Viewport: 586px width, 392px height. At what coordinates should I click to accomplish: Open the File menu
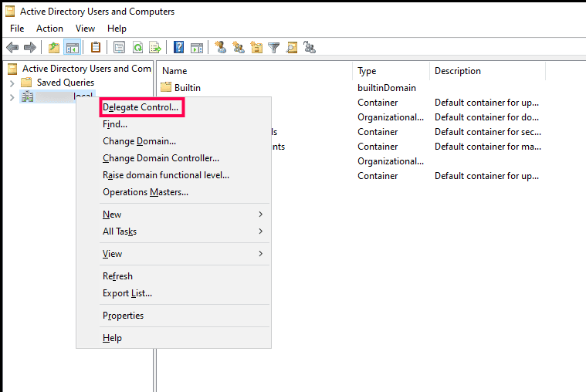pos(17,29)
